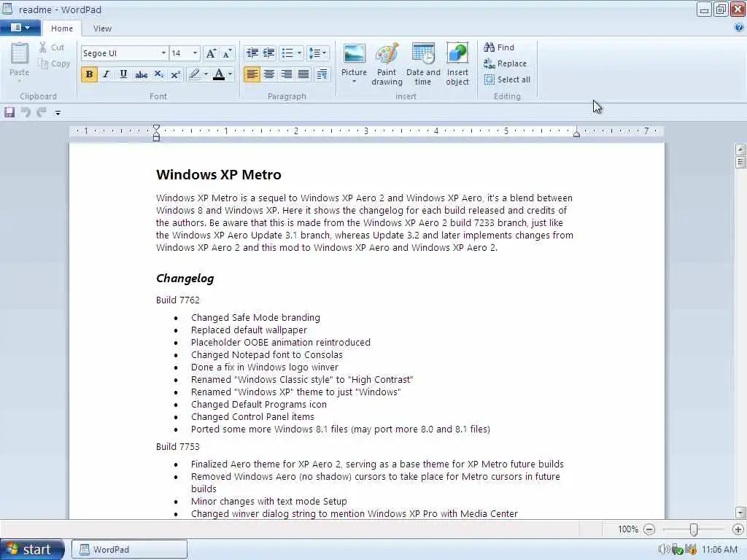Shrink the font size
747x560 pixels.
pyautogui.click(x=228, y=53)
